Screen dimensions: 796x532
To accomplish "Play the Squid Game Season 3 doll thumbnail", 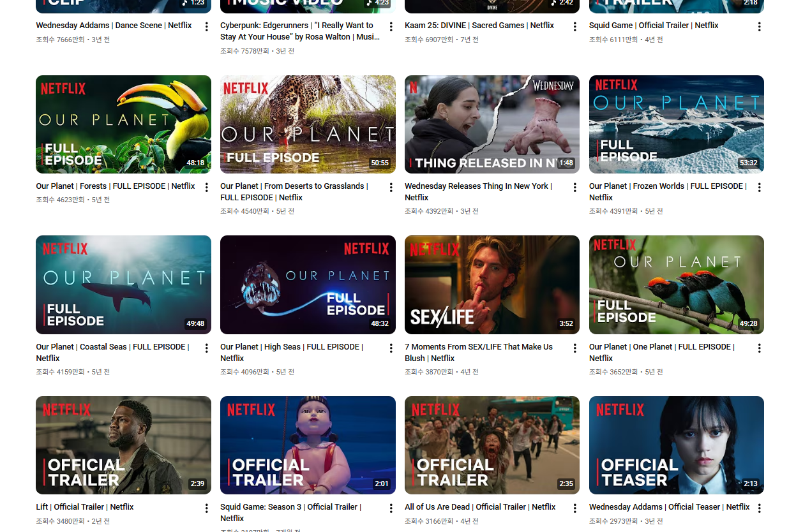I will click(x=308, y=445).
